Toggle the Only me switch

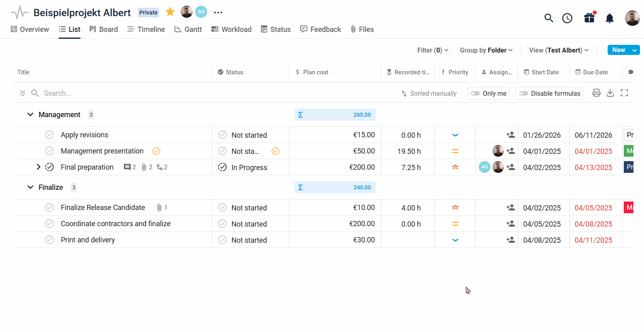pyautogui.click(x=476, y=93)
